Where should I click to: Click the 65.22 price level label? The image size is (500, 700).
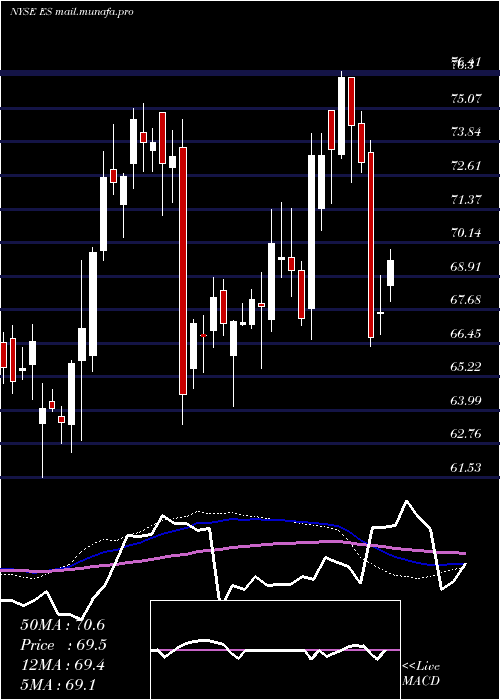click(467, 367)
